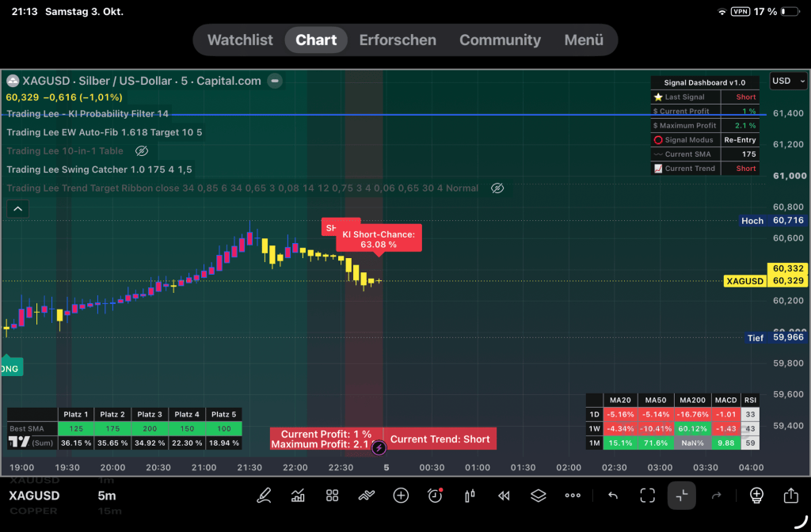Tap the Tief 59,966 price label
Image resolution: width=811 pixels, height=532 pixels.
pos(776,337)
